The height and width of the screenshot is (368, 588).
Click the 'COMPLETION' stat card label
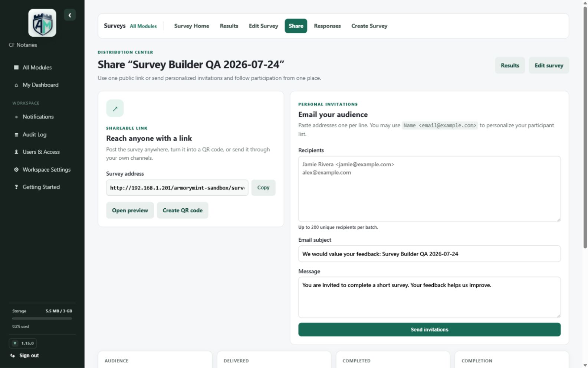click(477, 361)
